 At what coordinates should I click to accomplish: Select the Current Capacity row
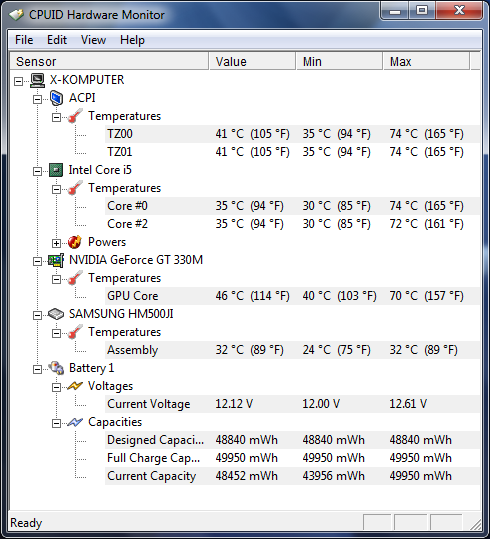[292, 476]
